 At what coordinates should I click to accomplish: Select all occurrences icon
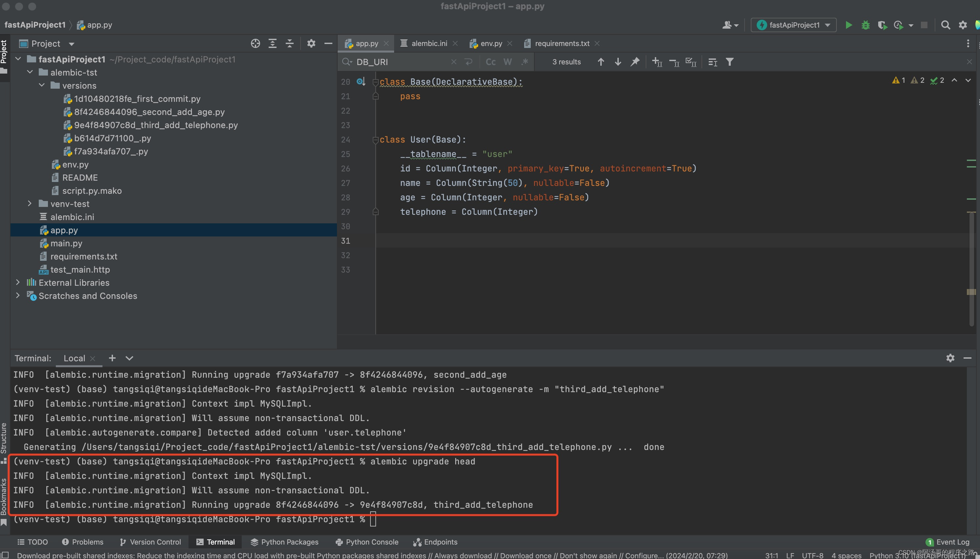[691, 62]
